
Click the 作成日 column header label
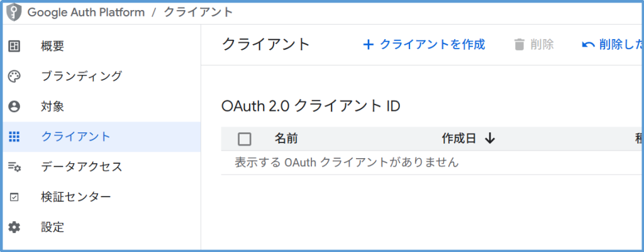(458, 139)
